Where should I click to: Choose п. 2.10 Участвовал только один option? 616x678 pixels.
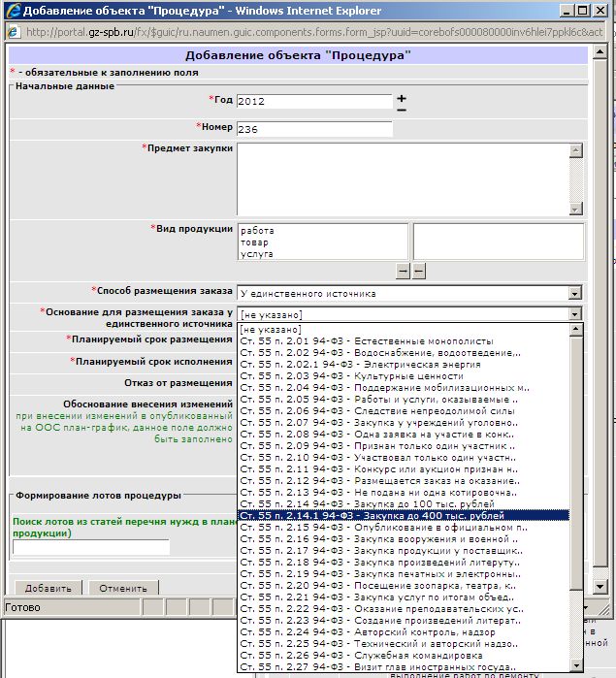[404, 458]
